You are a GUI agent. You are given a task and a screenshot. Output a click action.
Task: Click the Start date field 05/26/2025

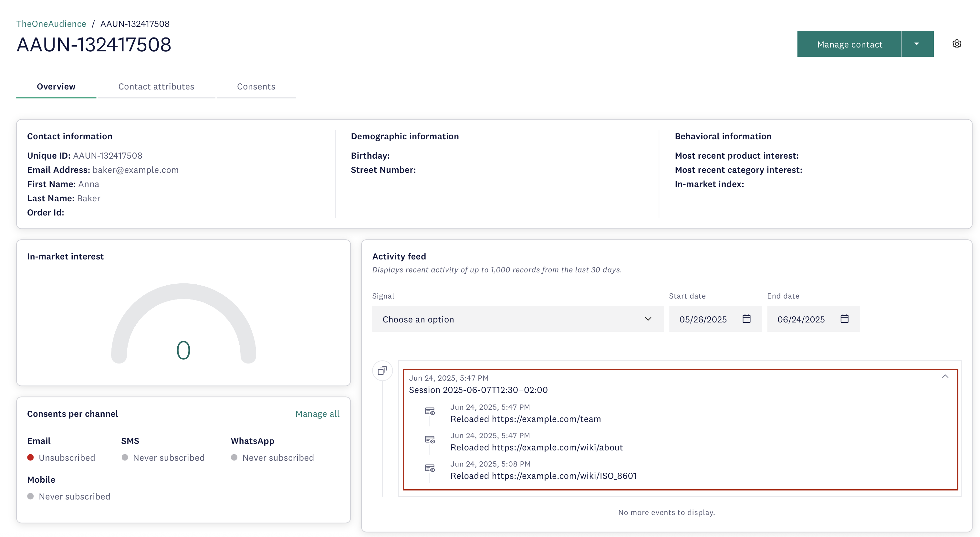click(x=715, y=319)
